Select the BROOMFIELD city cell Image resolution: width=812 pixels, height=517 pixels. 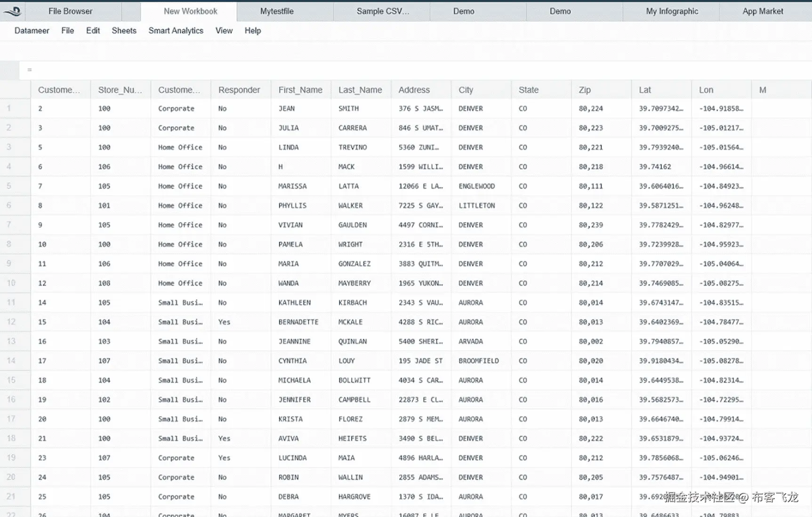point(481,361)
